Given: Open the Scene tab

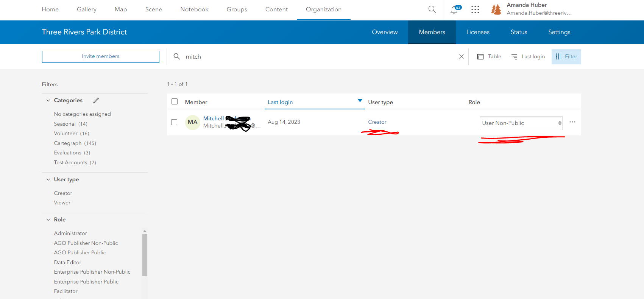Looking at the screenshot, I should click(154, 9).
